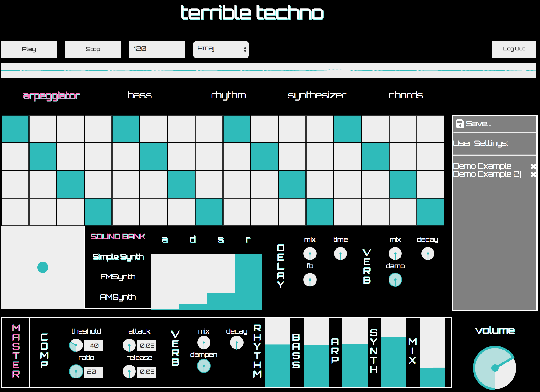
Task: Click the attack value field 0.05
Action: click(147, 346)
